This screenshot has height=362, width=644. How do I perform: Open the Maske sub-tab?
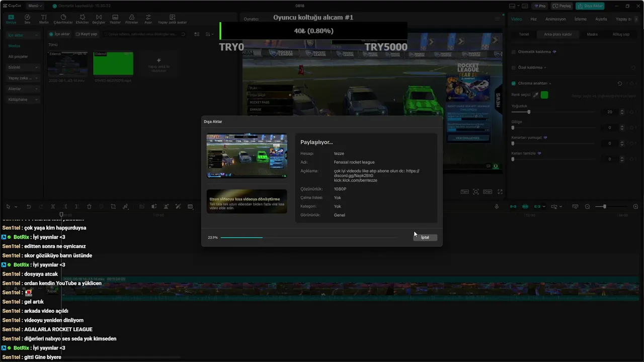(592, 35)
